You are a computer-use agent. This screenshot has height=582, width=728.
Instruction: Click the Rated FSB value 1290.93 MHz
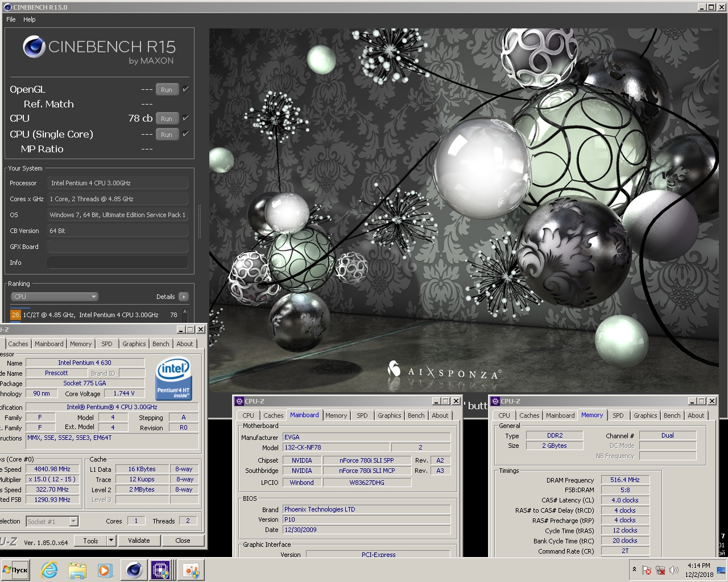pos(52,500)
